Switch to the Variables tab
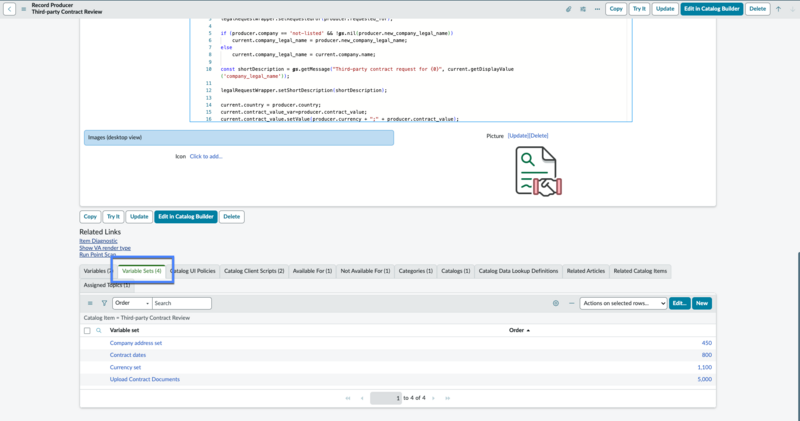The width and height of the screenshot is (800, 421). (96, 271)
